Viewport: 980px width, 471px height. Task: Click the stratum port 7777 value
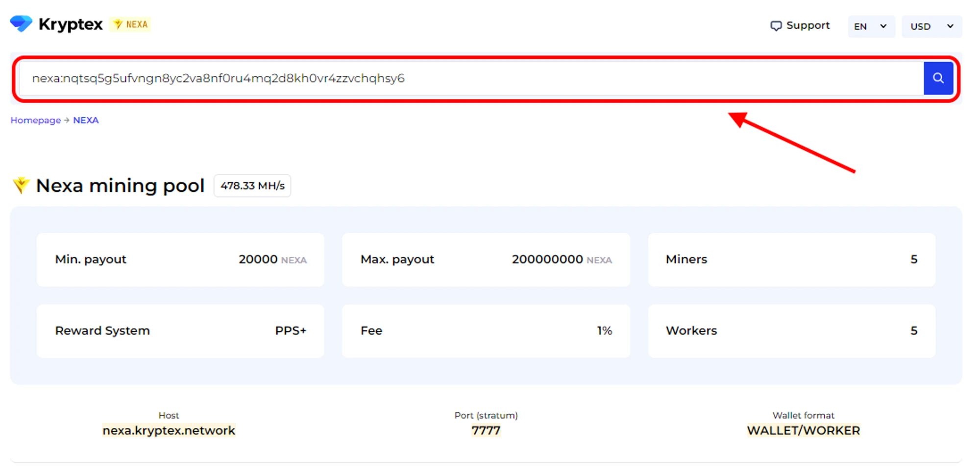tap(486, 430)
